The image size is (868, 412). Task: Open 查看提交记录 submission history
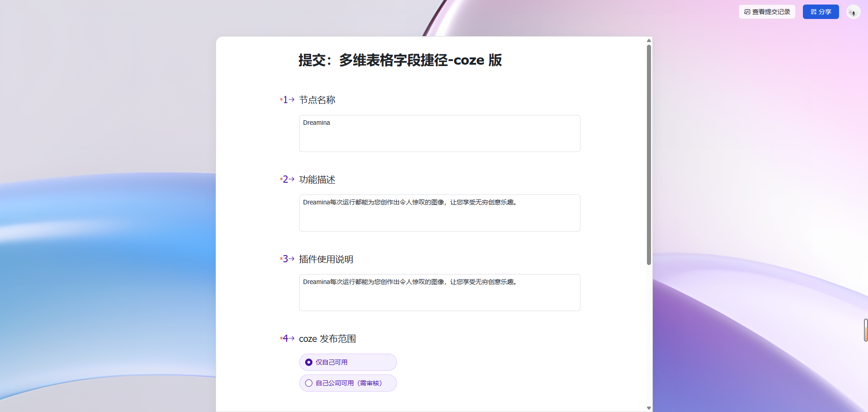coord(767,12)
